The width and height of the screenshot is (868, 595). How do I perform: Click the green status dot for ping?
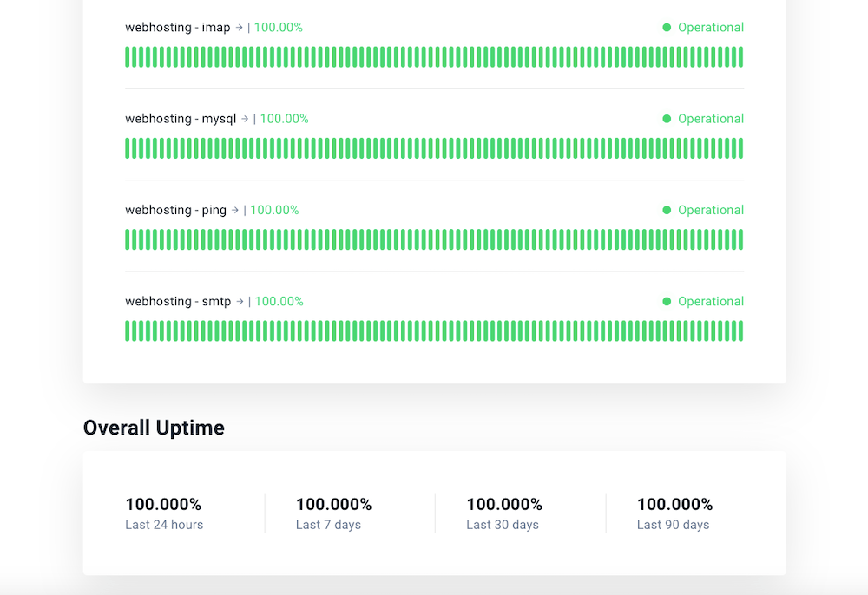[667, 210]
